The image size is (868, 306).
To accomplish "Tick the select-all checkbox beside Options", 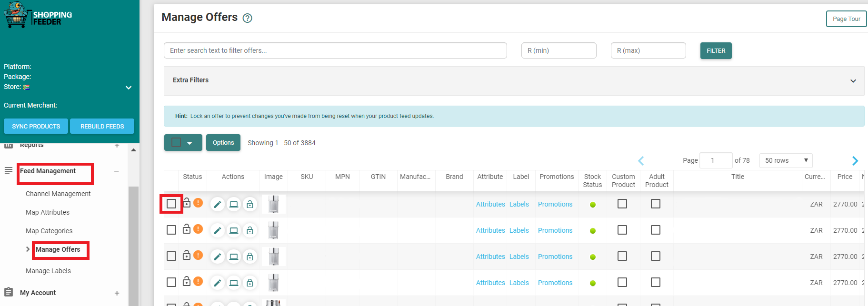I will tap(176, 142).
